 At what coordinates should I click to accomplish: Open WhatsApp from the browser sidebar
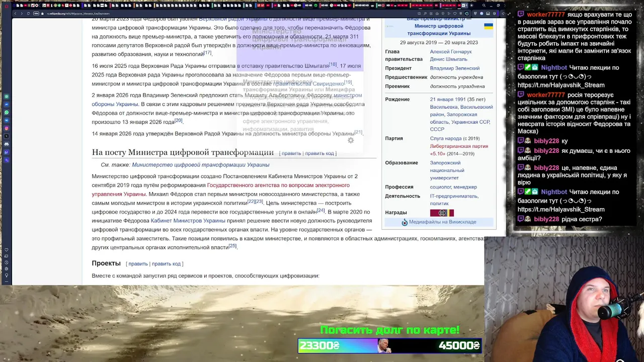click(7, 112)
